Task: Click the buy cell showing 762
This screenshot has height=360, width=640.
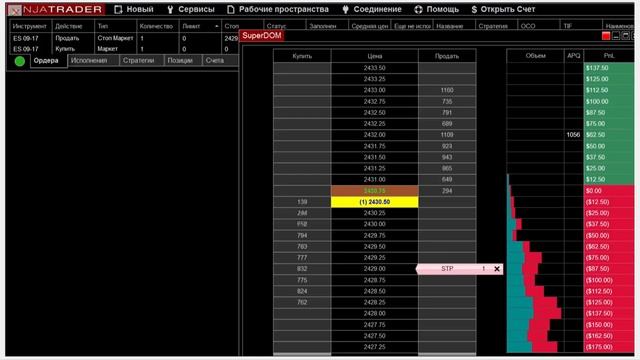Action: (x=302, y=302)
